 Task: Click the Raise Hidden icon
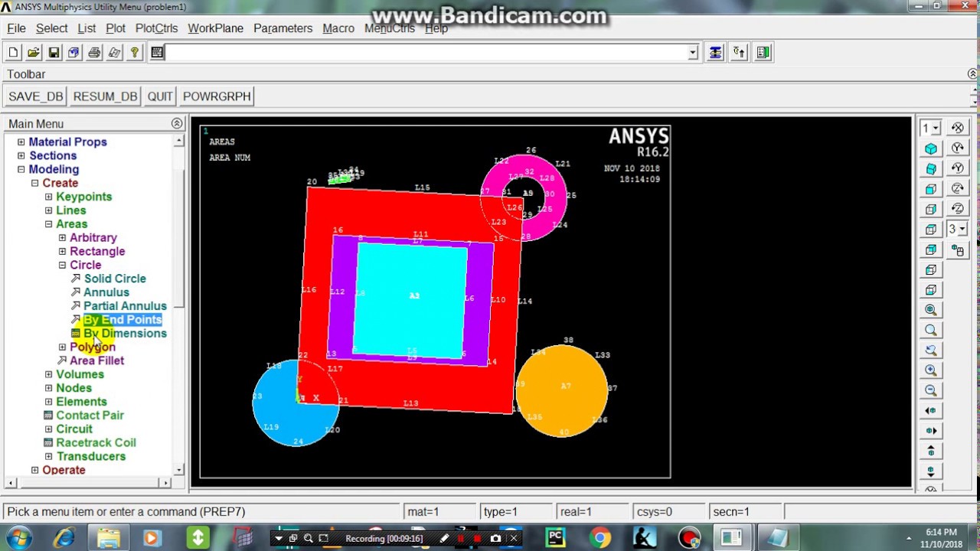pos(715,52)
